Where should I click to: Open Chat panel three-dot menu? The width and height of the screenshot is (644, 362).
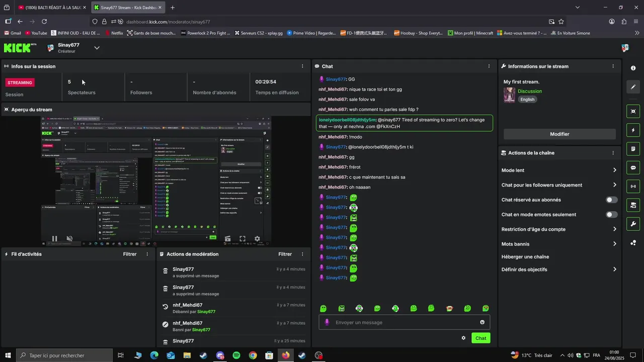click(489, 66)
